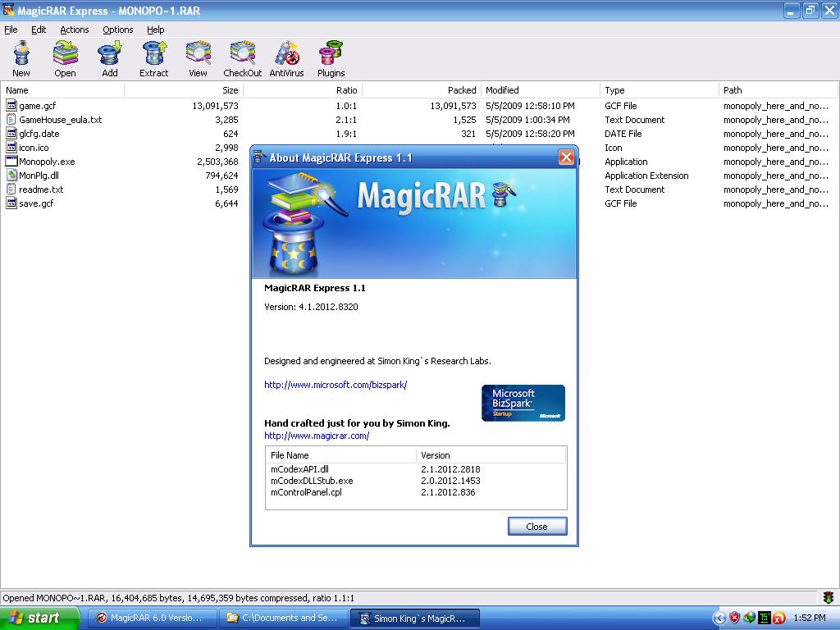The image size is (840, 630).
Task: Select the save.gcf file icon
Action: 11,203
